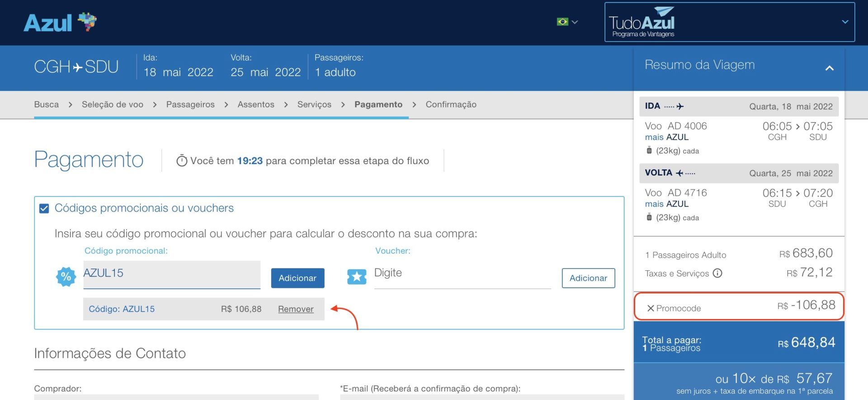Viewport: 868px width, 400px height.
Task: Click the mais AZUL fare on flight AD 4006
Action: click(x=667, y=137)
